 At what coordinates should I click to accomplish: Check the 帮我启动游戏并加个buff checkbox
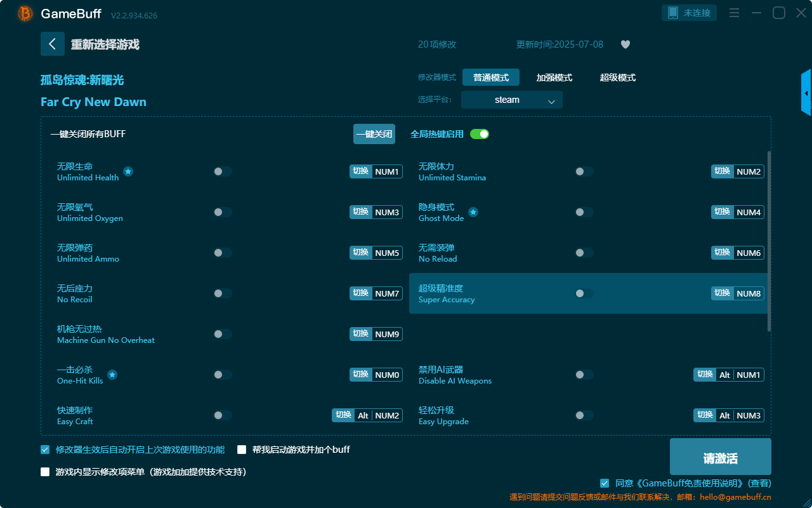(x=242, y=450)
